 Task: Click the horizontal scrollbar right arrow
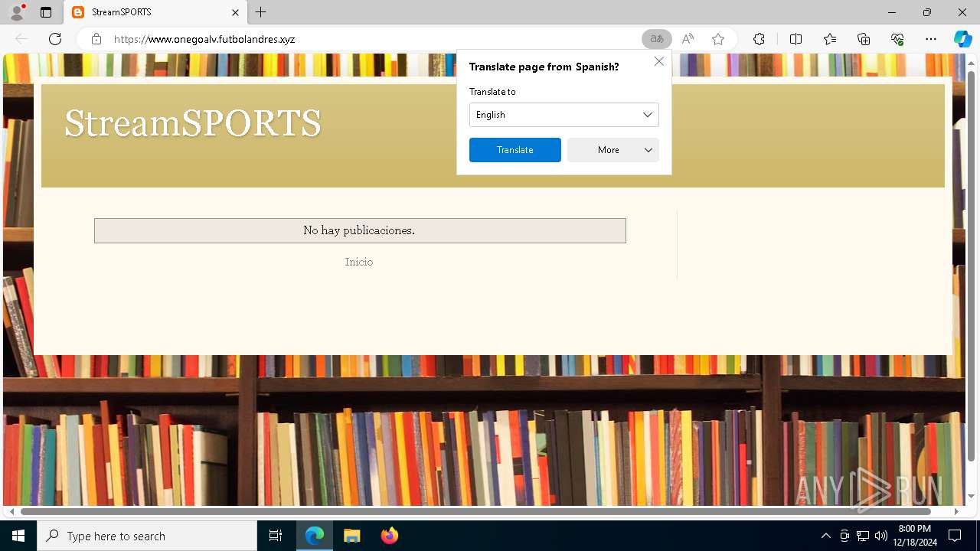[956, 511]
